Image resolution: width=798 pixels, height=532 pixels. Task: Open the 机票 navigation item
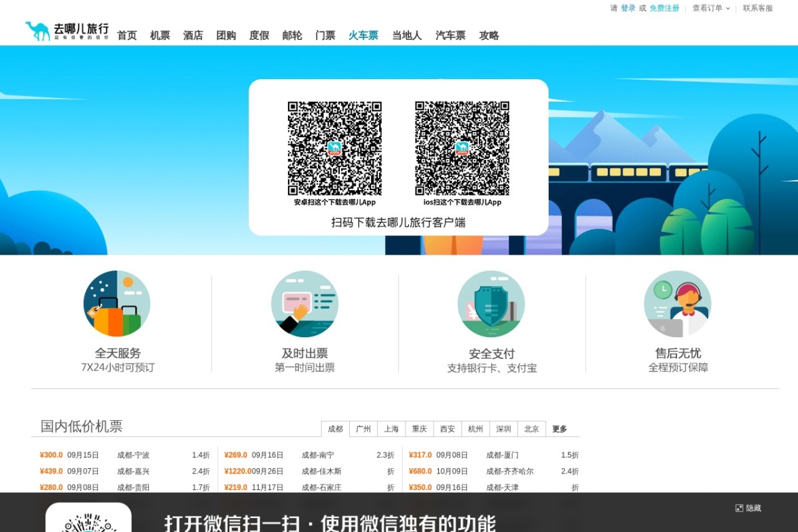(160, 35)
